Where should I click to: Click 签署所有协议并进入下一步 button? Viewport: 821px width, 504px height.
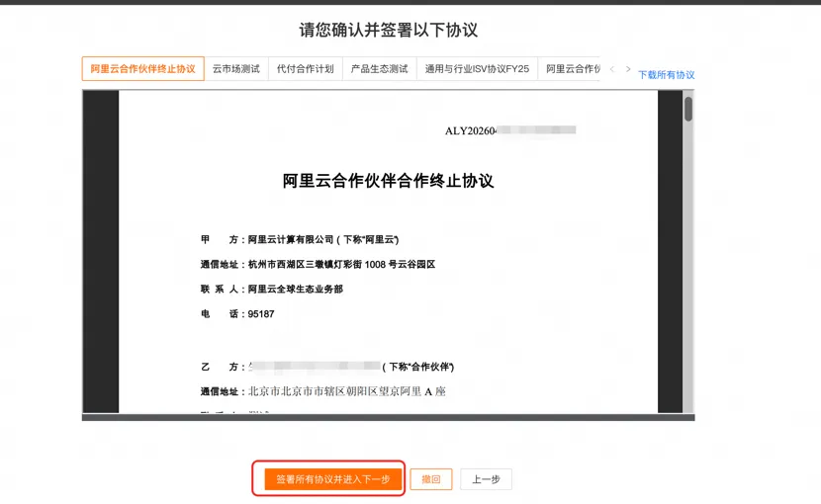pos(333,479)
